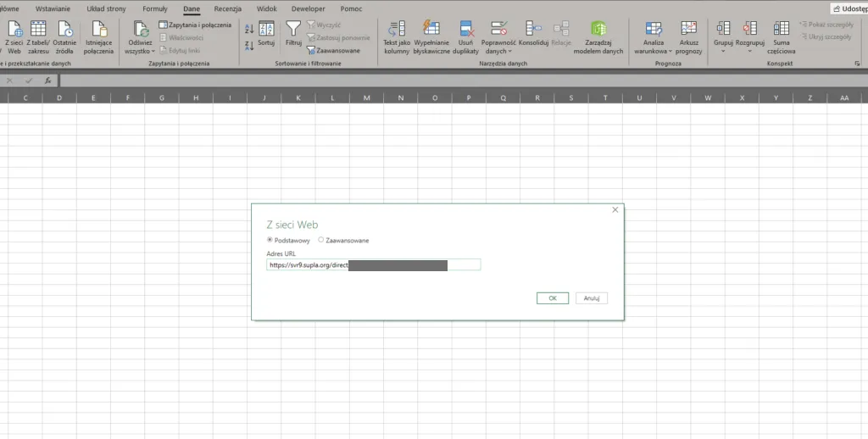Click Wyczyść filter

324,25
